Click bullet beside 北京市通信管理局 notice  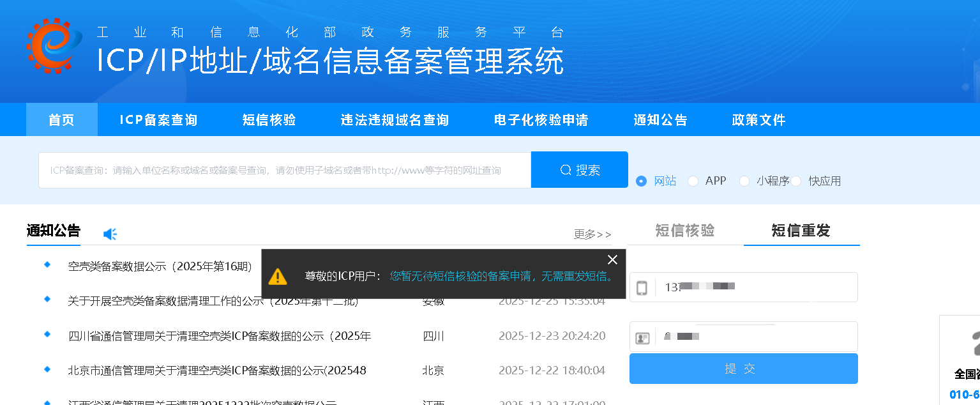(47, 369)
